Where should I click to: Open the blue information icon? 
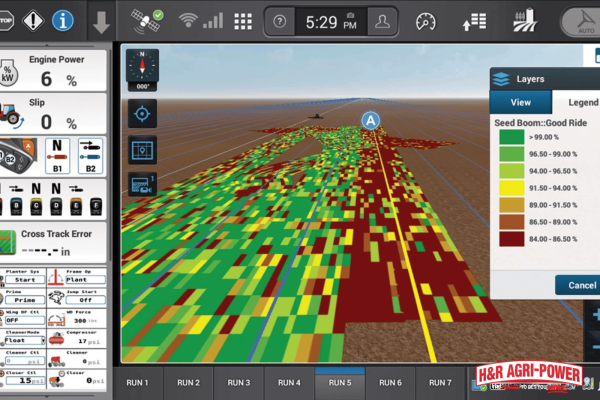63,21
